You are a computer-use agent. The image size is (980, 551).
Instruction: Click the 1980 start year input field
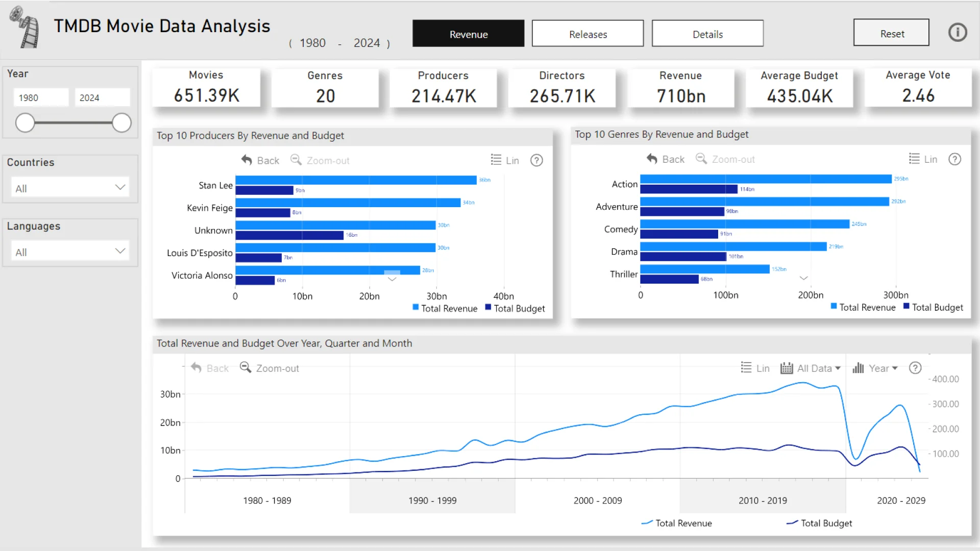(x=41, y=97)
